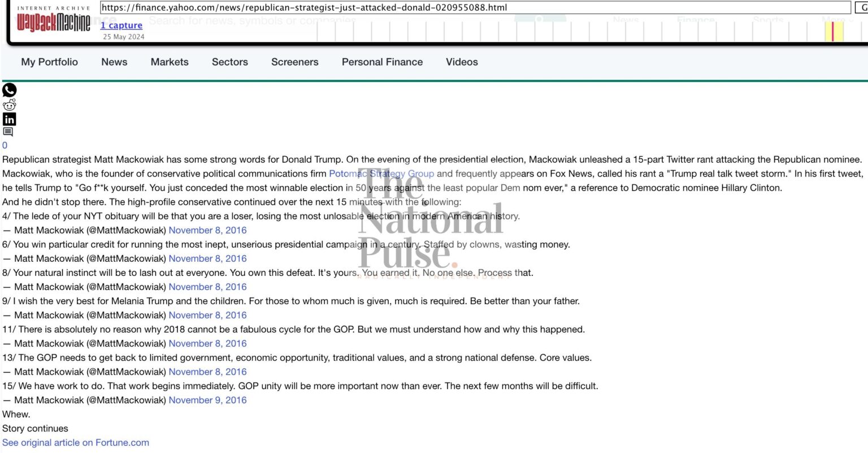Viewport: 868px width, 453px height.
Task: Click the WhatsApp share icon
Action: coord(10,90)
